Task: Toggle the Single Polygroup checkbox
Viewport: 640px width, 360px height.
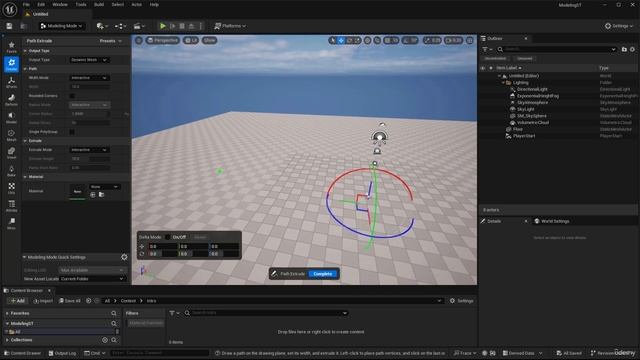Action: point(72,132)
